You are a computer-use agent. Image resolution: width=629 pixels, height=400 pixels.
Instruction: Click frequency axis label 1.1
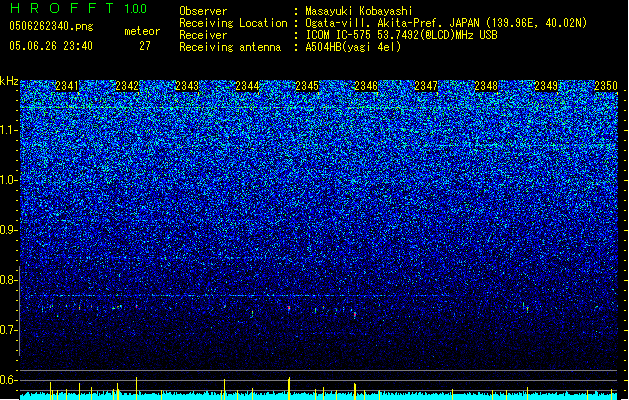tap(8, 130)
